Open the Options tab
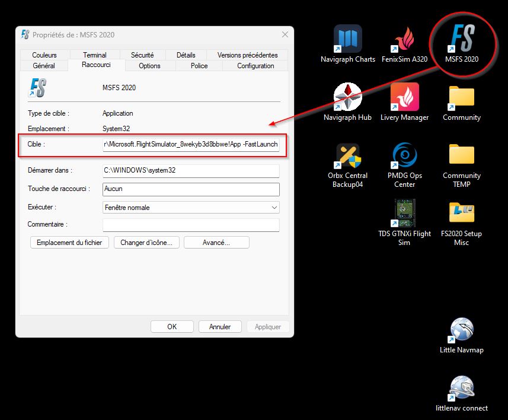This screenshot has width=508, height=420. [x=150, y=65]
